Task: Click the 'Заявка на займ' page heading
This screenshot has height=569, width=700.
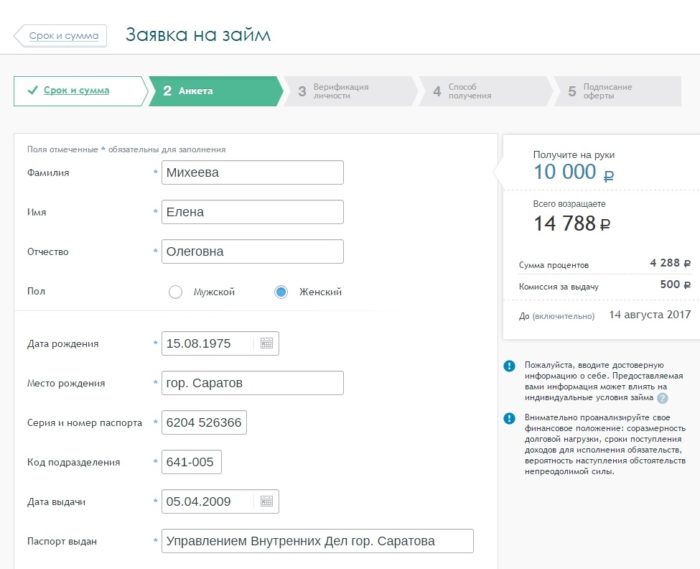Action: pyautogui.click(x=198, y=34)
